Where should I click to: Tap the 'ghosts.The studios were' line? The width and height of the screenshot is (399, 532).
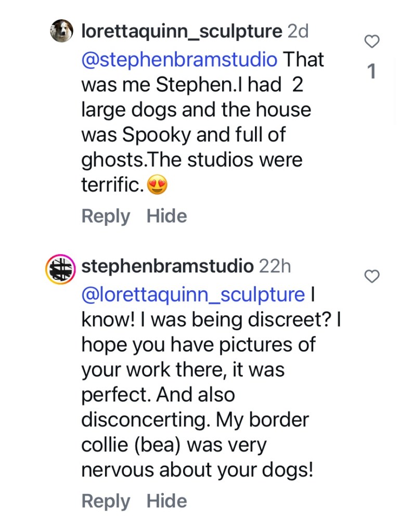(191, 160)
